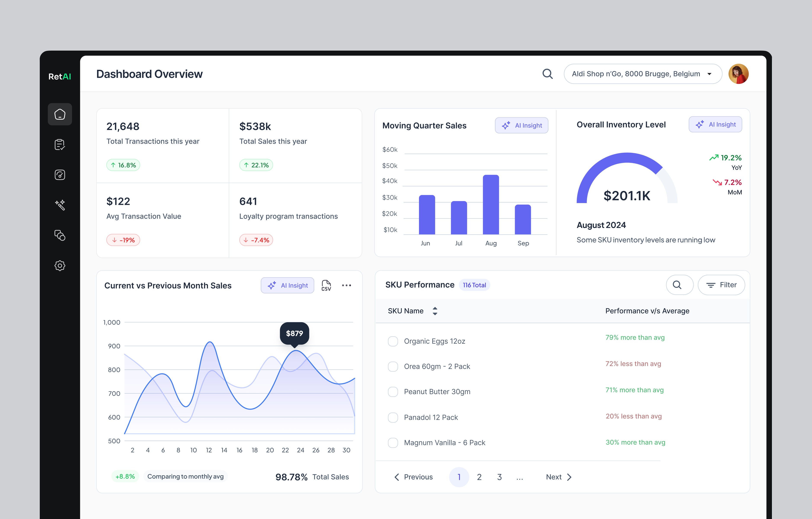Go to page 3 of the SKU table

tap(499, 477)
